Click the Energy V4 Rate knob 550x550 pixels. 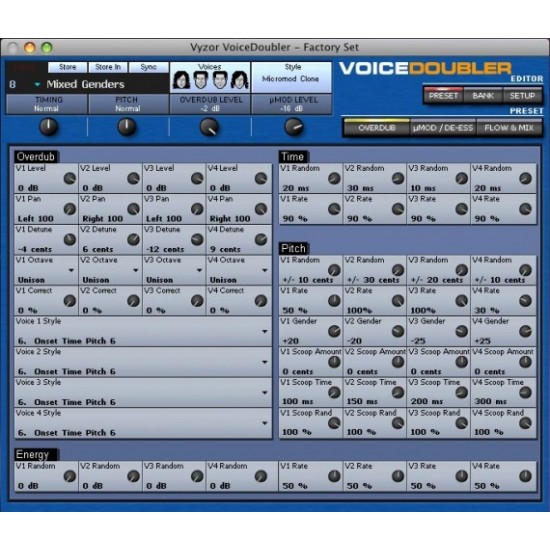coord(525,476)
